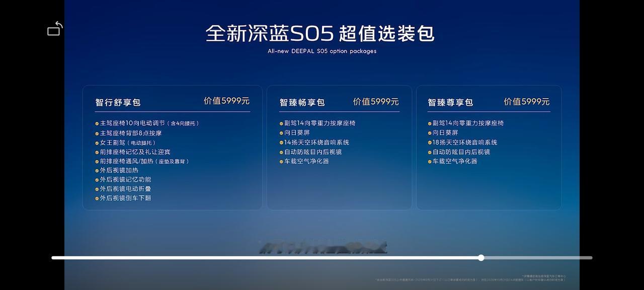This screenshot has height=290, width=644.
Task: Click 价值5999元 price in 智臻尊享包 card
Action: click(x=527, y=101)
